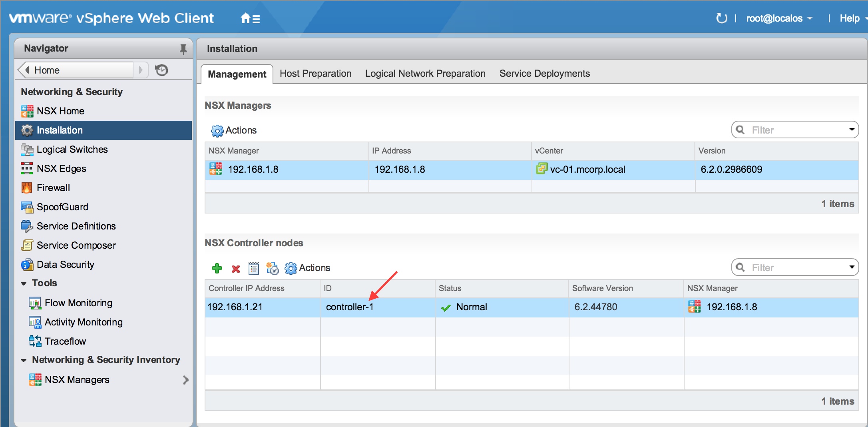Click the controller notes list icon
Screen dimensions: 868x427
point(254,268)
